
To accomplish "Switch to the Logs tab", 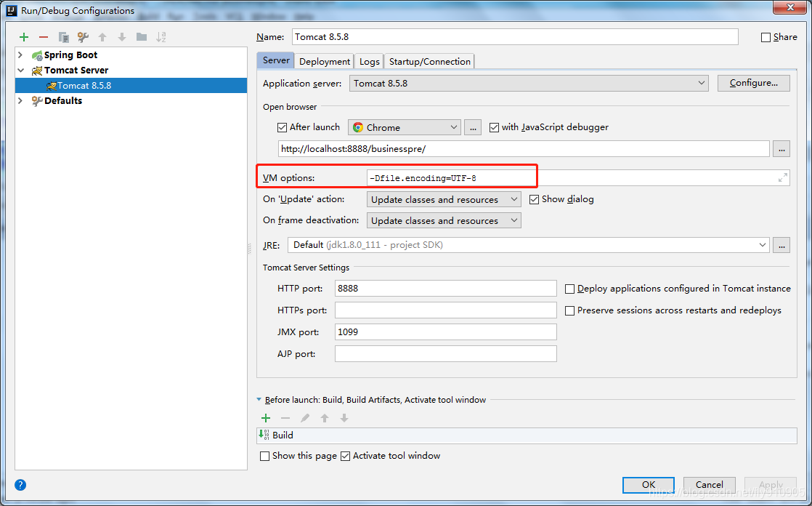I will point(369,61).
